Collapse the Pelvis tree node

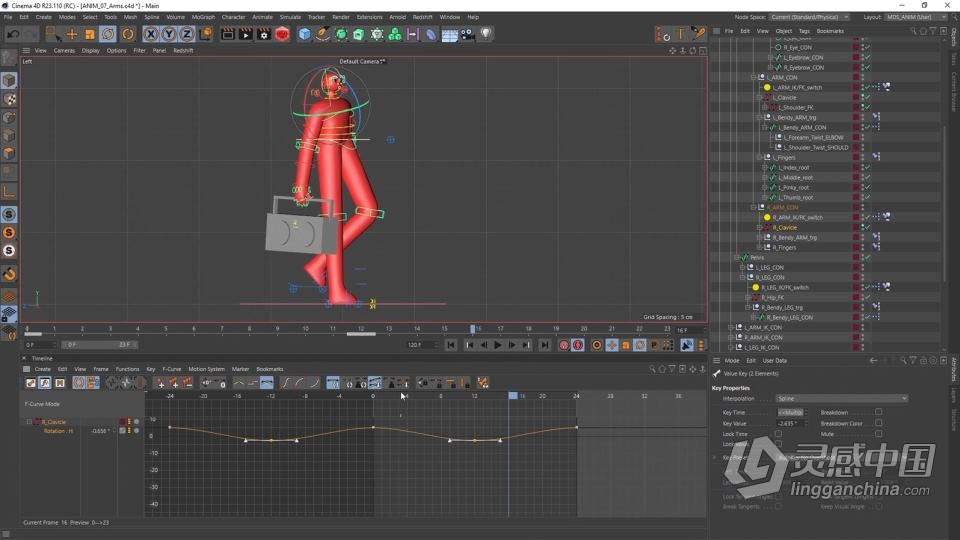click(x=737, y=258)
